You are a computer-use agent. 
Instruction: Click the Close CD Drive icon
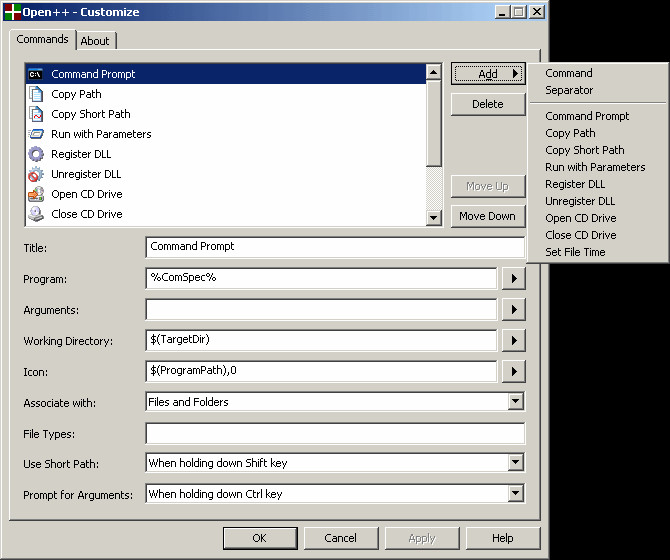tap(36, 214)
